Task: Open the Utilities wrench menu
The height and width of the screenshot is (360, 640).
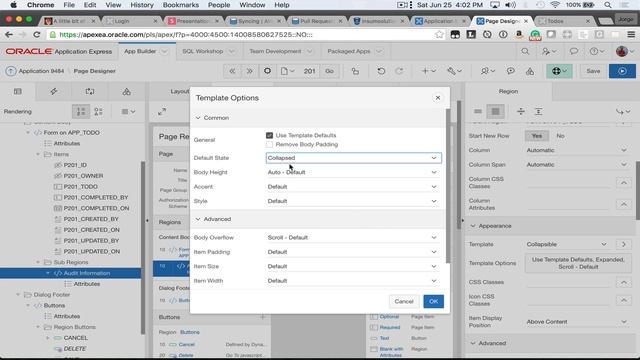Action: [x=454, y=71]
